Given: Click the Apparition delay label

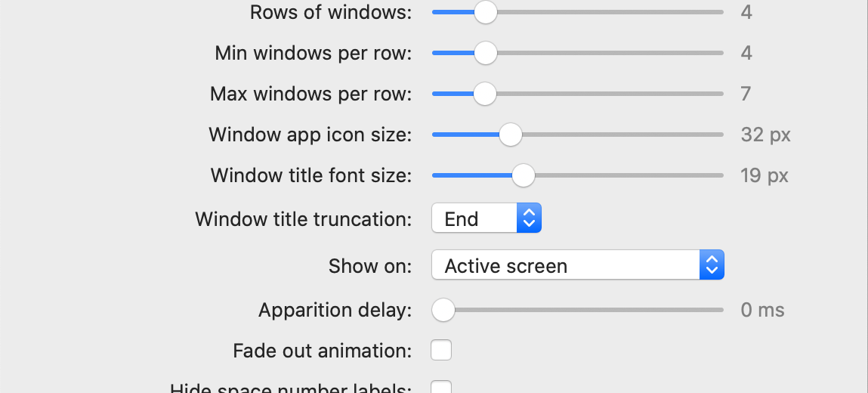Looking at the screenshot, I should coord(335,310).
